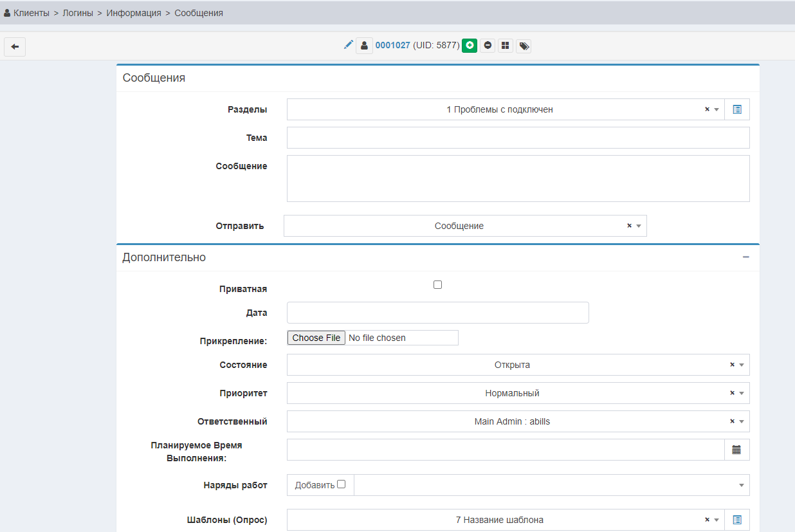
Task: Open the 0001027 login link
Action: coord(392,46)
